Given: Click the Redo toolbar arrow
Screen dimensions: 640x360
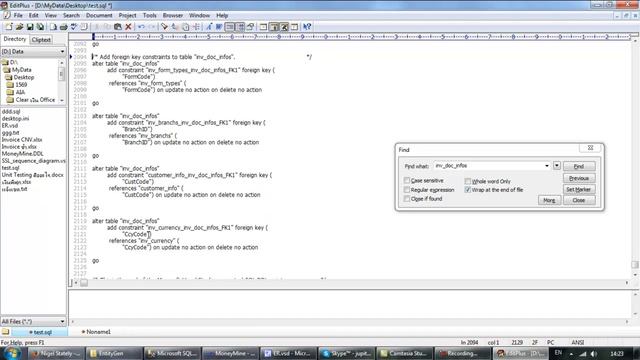Looking at the screenshot, I should [151, 27].
